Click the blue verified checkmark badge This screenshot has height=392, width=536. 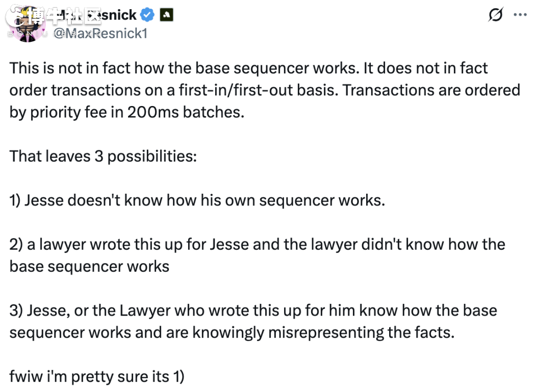(x=147, y=15)
